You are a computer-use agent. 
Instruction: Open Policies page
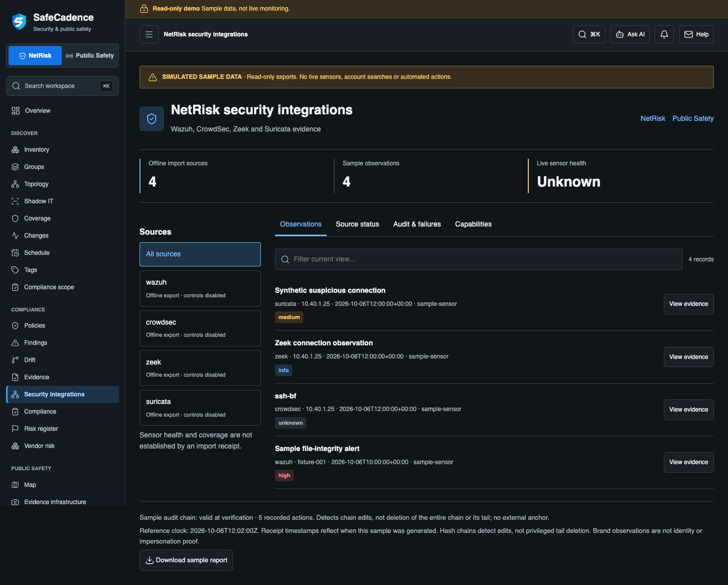[x=63, y=326]
